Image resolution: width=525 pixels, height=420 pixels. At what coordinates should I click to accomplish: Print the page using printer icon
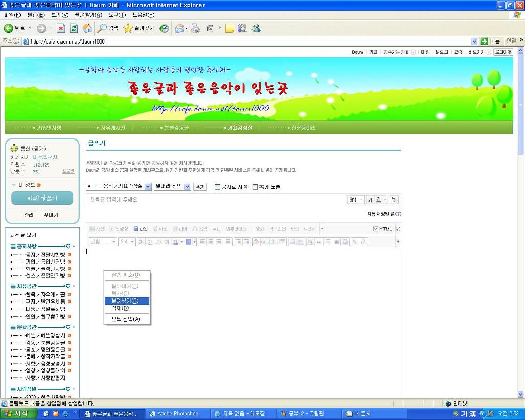click(195, 29)
